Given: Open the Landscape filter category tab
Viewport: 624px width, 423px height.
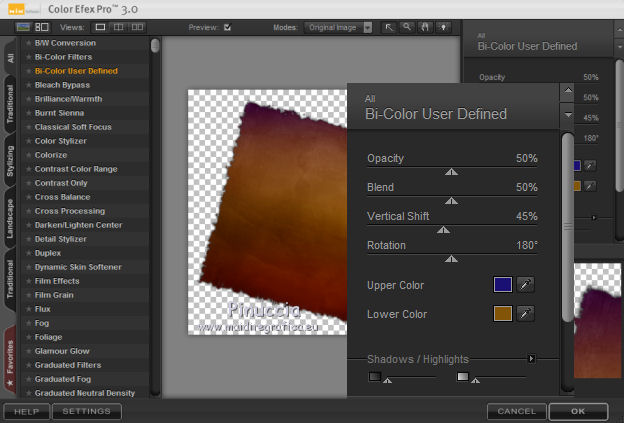Looking at the screenshot, I should tap(10, 217).
